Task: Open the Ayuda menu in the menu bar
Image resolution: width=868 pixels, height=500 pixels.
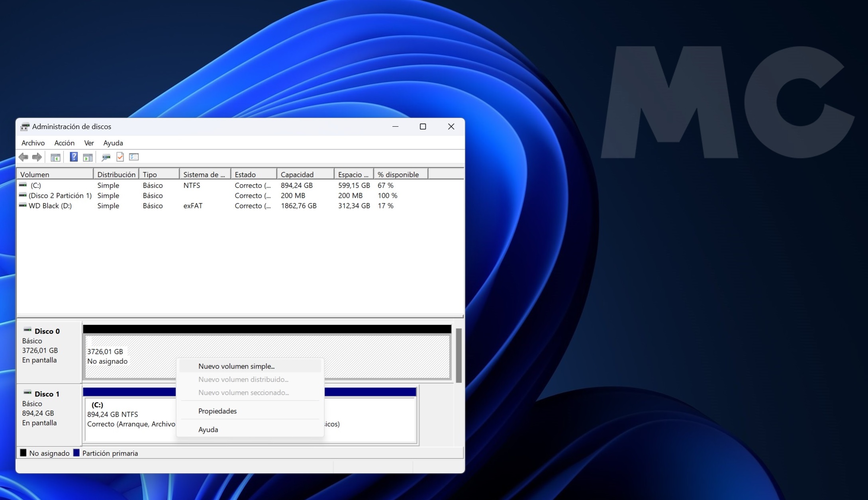Action: click(113, 143)
